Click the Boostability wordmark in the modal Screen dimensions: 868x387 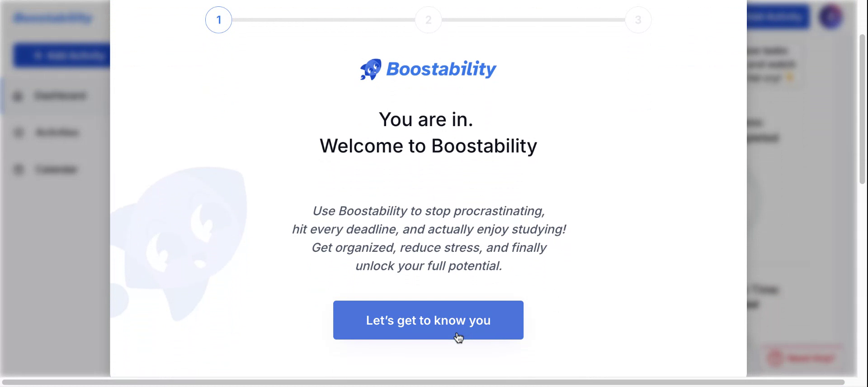pos(441,69)
